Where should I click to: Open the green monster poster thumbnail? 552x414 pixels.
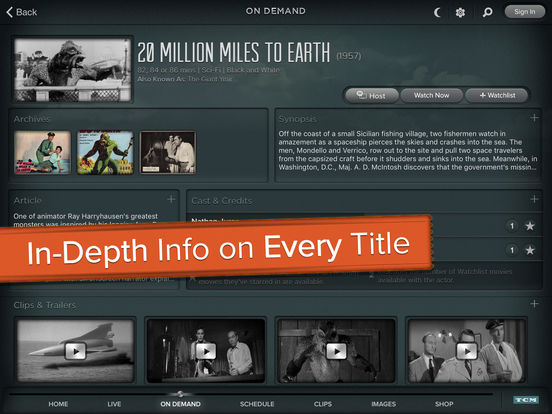coord(105,152)
